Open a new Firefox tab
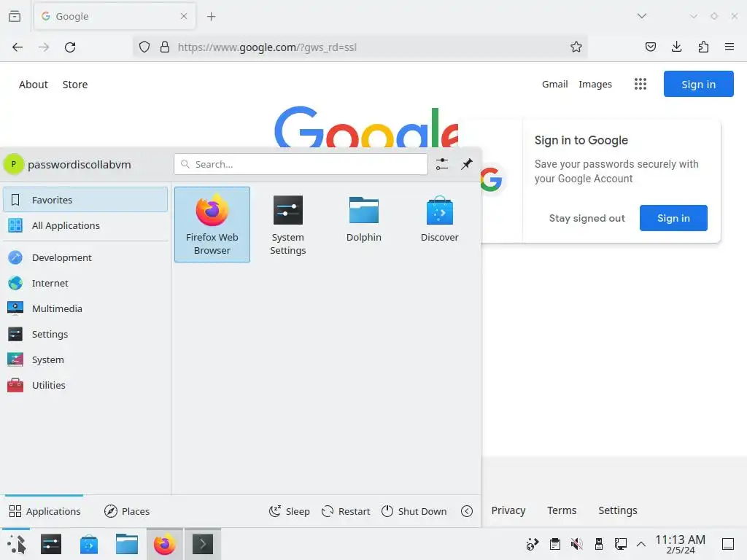Screen dimensions: 747x560 211,17
